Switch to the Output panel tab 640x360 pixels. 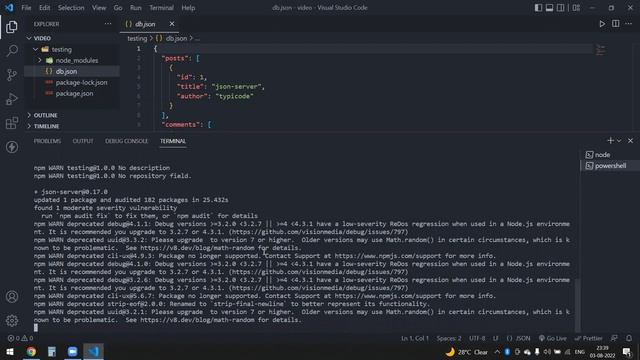coord(83,141)
